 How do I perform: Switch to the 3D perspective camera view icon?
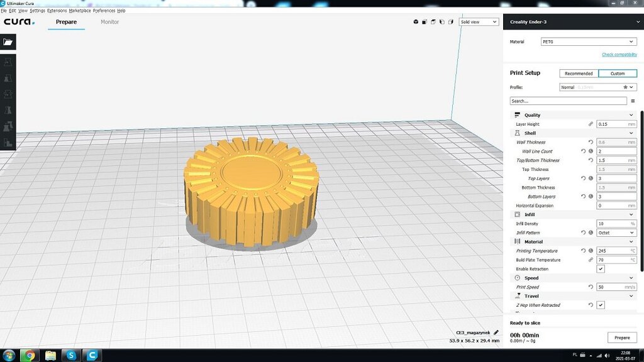tap(416, 22)
